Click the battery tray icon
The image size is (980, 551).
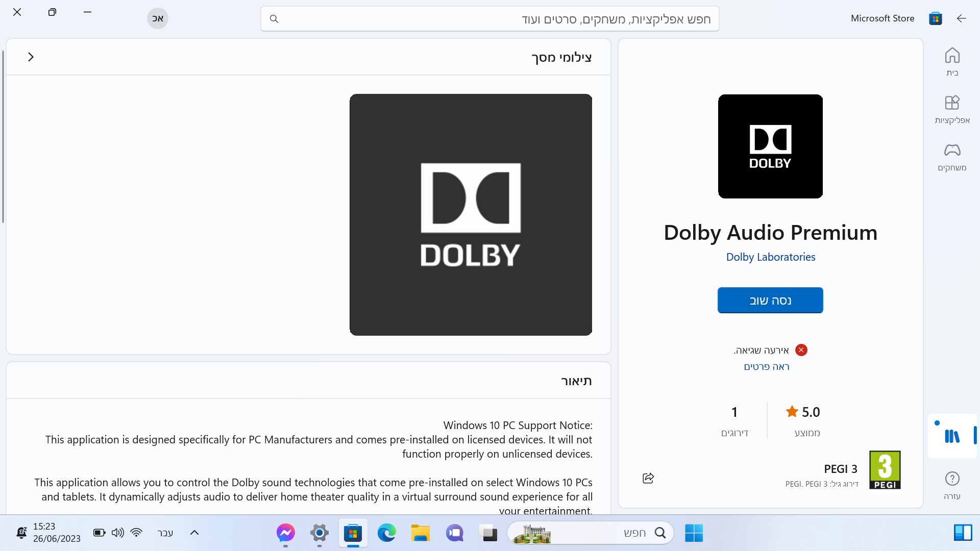click(x=100, y=533)
